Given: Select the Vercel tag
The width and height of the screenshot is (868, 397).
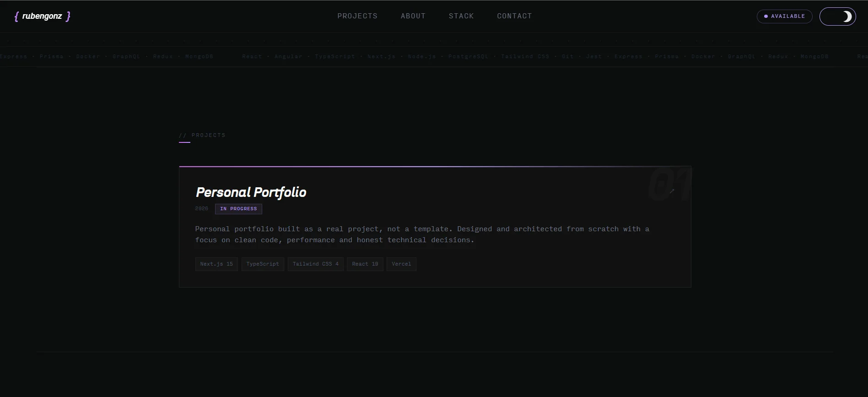Looking at the screenshot, I should 401,264.
